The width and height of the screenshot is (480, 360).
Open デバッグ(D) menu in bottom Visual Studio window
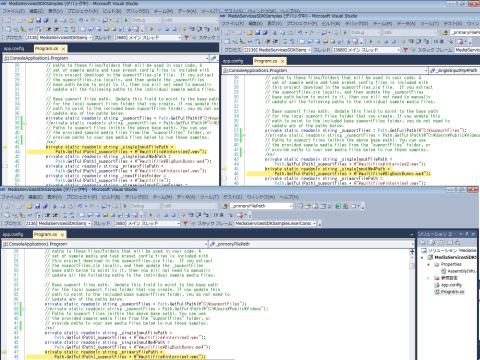click(x=136, y=197)
